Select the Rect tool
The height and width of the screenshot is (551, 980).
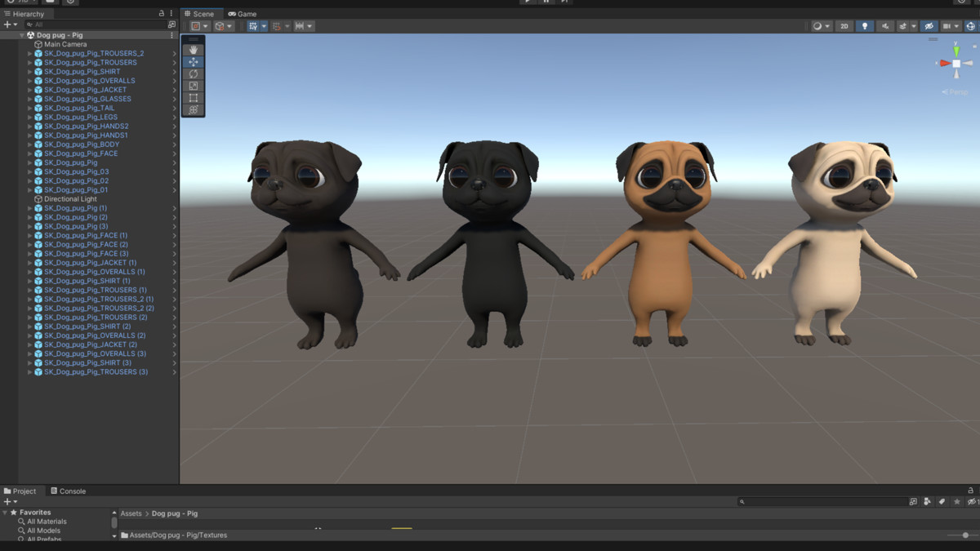tap(194, 98)
